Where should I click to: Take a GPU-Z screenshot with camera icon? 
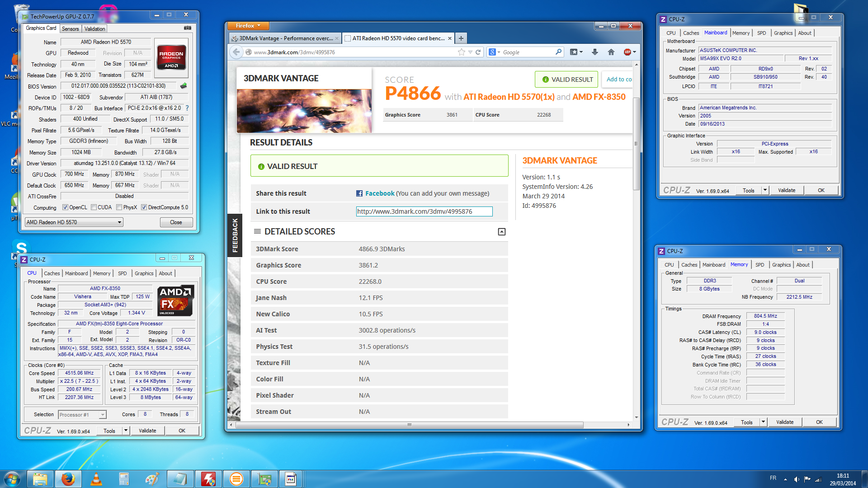tap(187, 28)
